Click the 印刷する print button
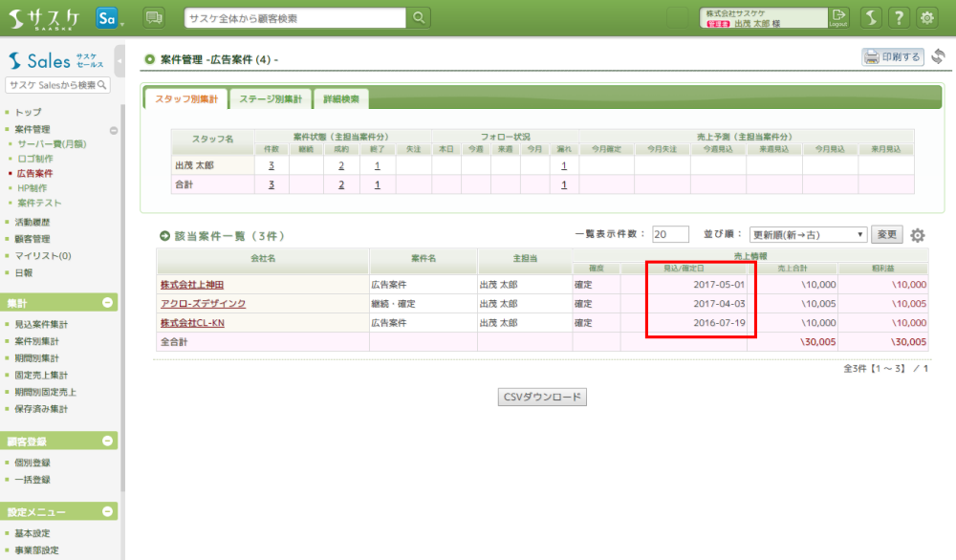956x560 pixels. click(x=893, y=57)
